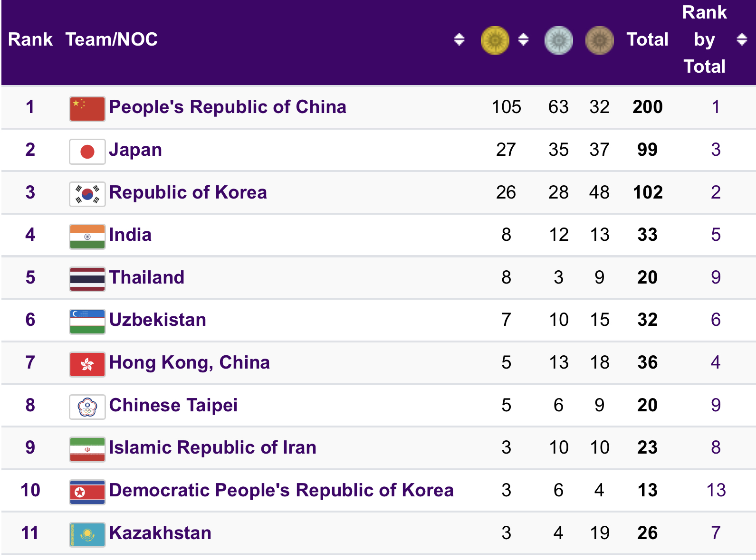Viewport: 756px width, 560px height.
Task: Open the India team link
Action: click(x=130, y=235)
